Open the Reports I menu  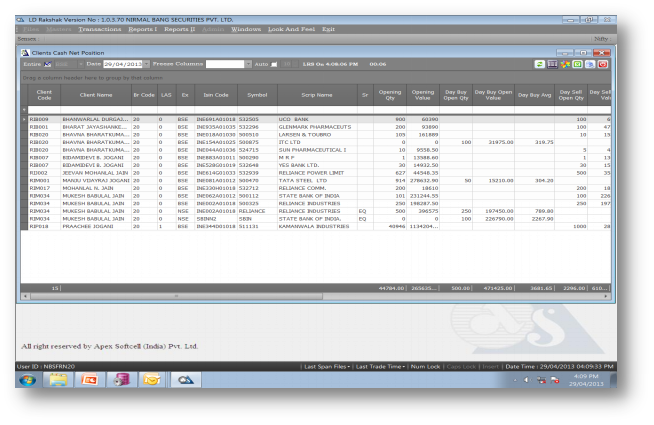(x=144, y=29)
